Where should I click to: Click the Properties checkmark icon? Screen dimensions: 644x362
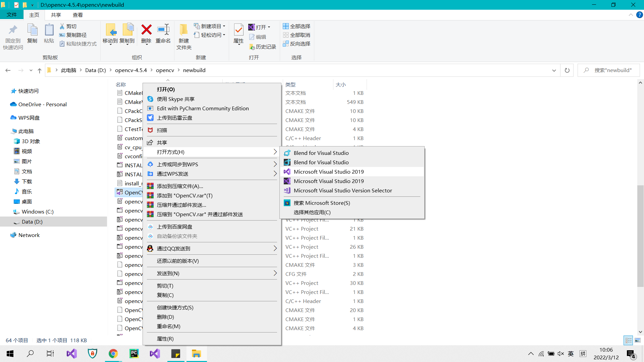coord(238,30)
